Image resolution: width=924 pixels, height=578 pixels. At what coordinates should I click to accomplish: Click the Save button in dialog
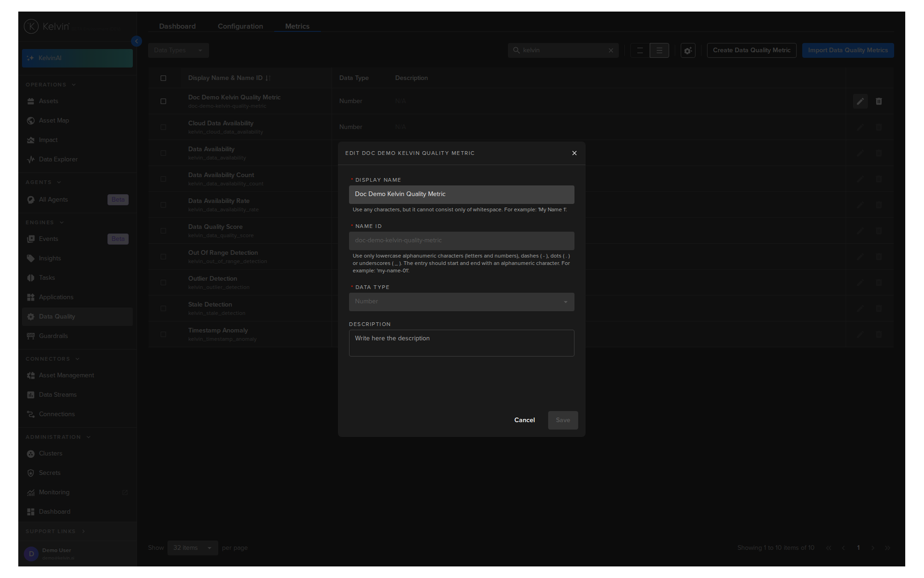pos(563,420)
